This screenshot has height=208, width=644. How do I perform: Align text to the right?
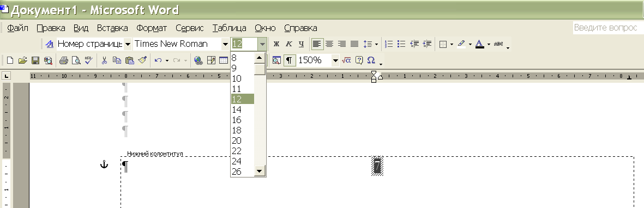(x=342, y=44)
